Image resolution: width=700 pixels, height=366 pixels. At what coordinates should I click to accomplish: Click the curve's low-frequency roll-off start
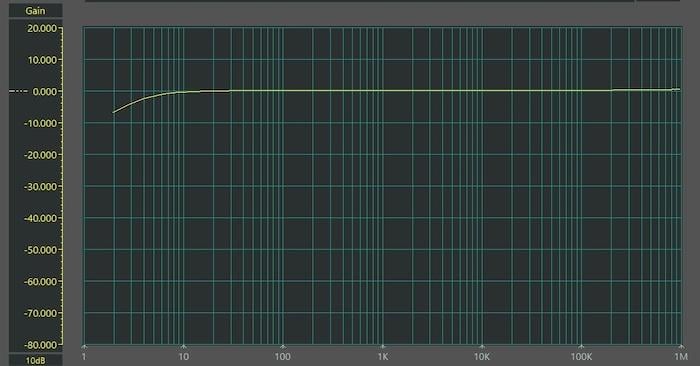(113, 112)
